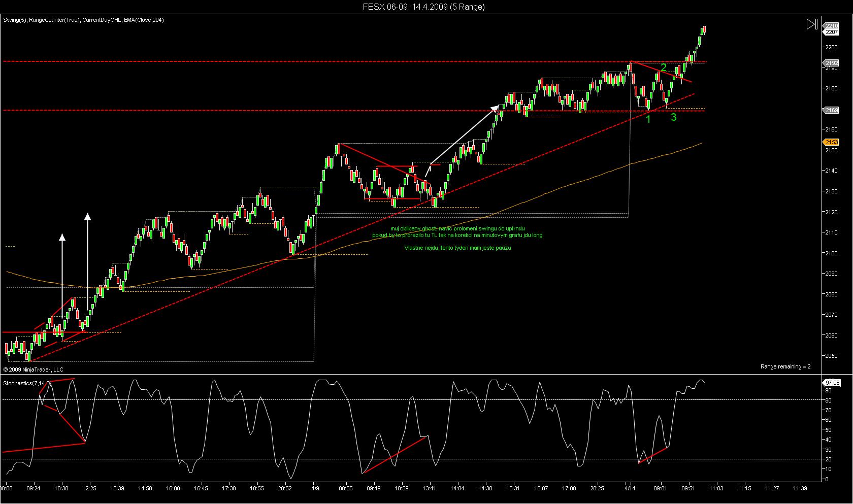Click the © 2009 NinjaTrader, LLC label
Screen dimensions: 853x504
[x=33, y=369]
